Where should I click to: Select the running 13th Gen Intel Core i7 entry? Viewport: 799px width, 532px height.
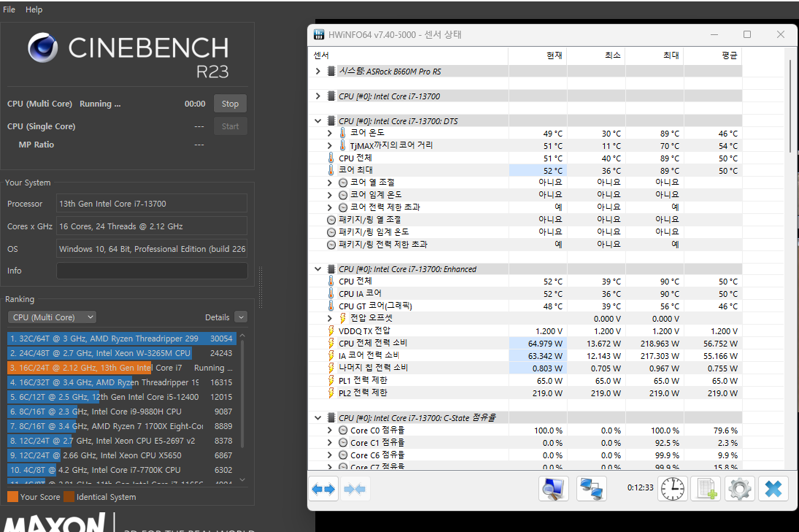(x=121, y=368)
